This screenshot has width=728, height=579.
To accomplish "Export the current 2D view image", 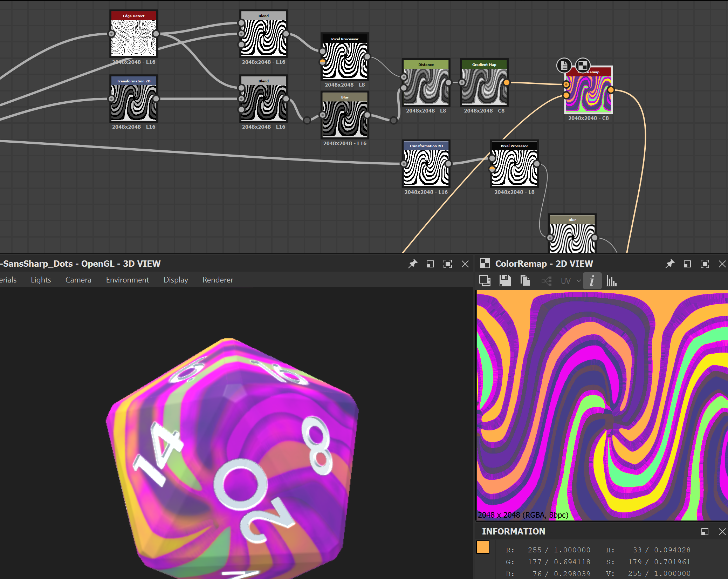I will (485, 280).
